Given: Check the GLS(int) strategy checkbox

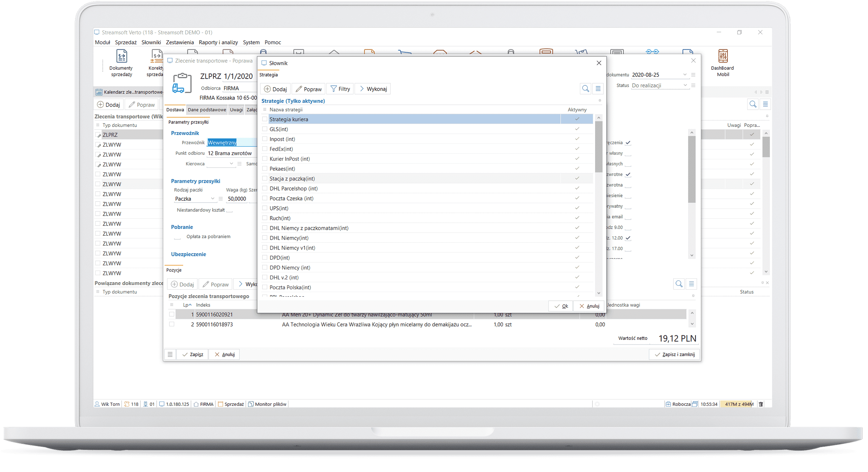Looking at the screenshot, I should pyautogui.click(x=265, y=129).
